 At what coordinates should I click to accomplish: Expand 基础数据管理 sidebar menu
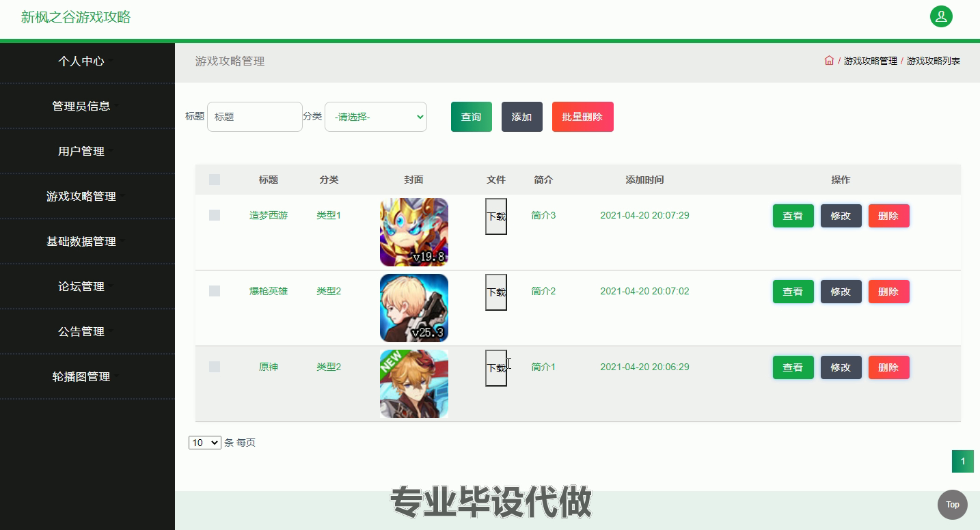(87, 241)
